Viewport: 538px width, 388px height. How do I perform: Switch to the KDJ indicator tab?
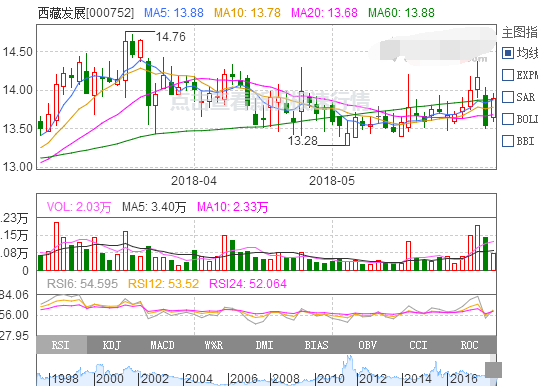pos(112,345)
